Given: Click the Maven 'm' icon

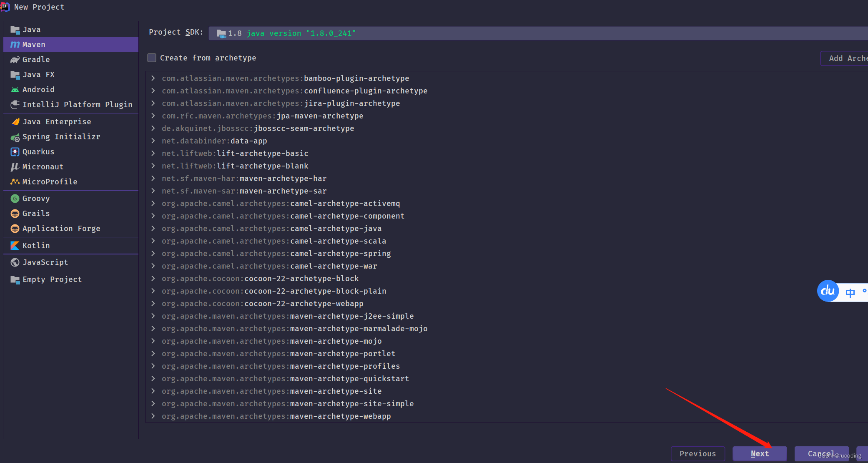Looking at the screenshot, I should pyautogui.click(x=15, y=45).
